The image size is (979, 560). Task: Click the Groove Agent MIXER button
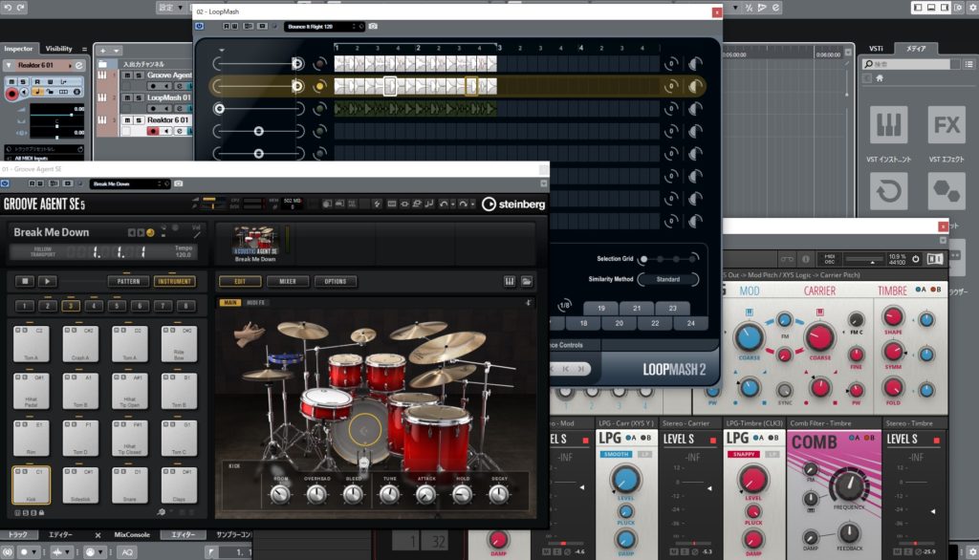click(x=287, y=282)
